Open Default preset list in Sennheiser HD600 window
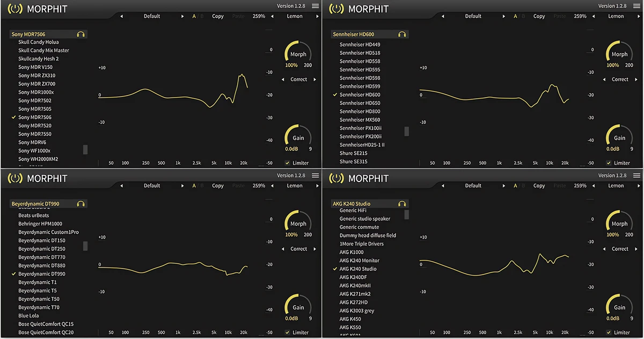Image resolution: width=644 pixels, height=339 pixels. [473, 17]
